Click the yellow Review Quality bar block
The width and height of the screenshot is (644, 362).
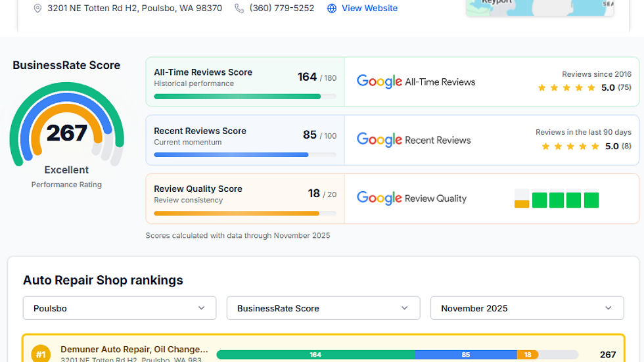522,204
